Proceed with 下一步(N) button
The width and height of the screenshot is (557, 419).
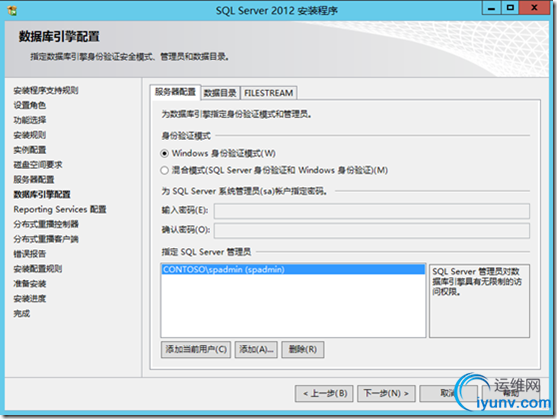pyautogui.click(x=386, y=393)
